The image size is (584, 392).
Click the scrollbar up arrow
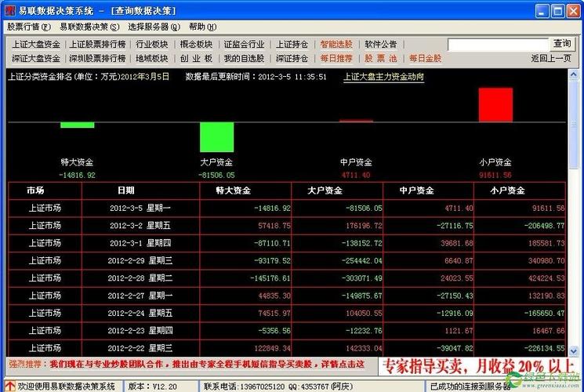tap(574, 74)
